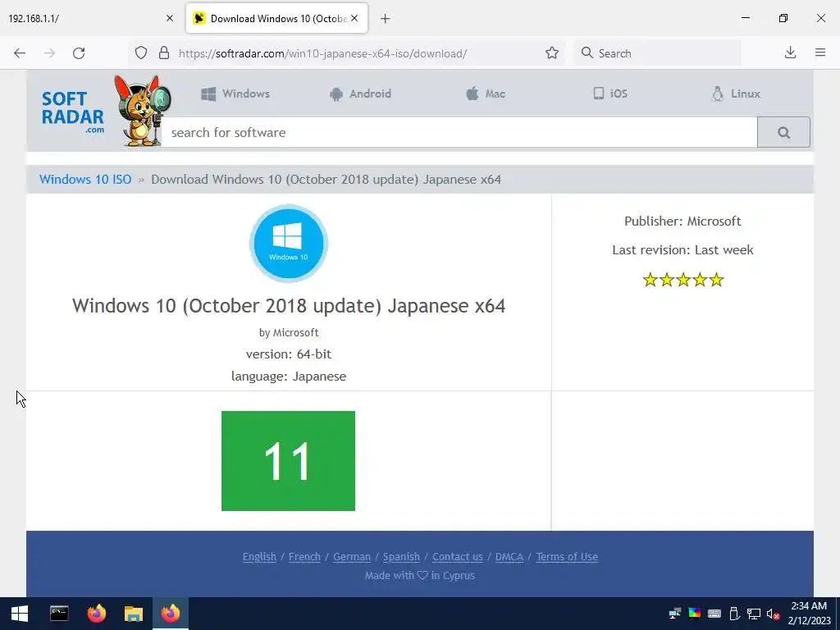Go back with the browser back arrow

[x=20, y=53]
